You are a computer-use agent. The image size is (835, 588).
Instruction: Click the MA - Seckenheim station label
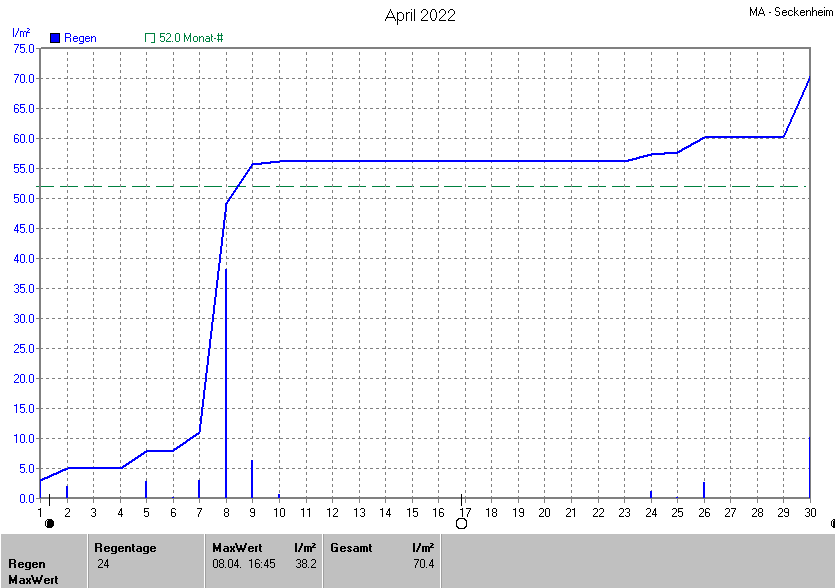[x=789, y=12]
